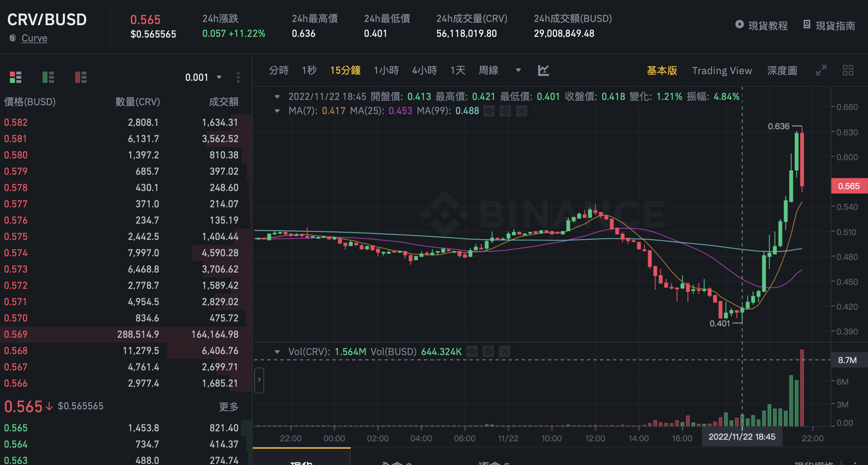This screenshot has height=465, width=868.
Task: Open the Curve token link
Action: (34, 38)
